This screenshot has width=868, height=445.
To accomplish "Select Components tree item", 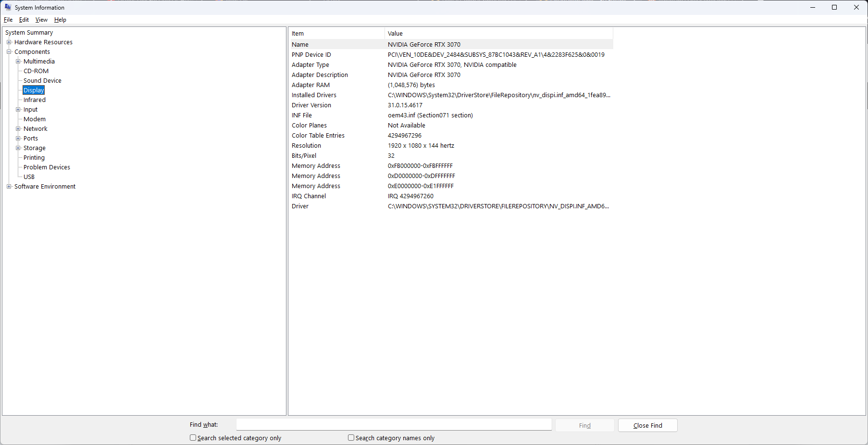I will coord(32,52).
